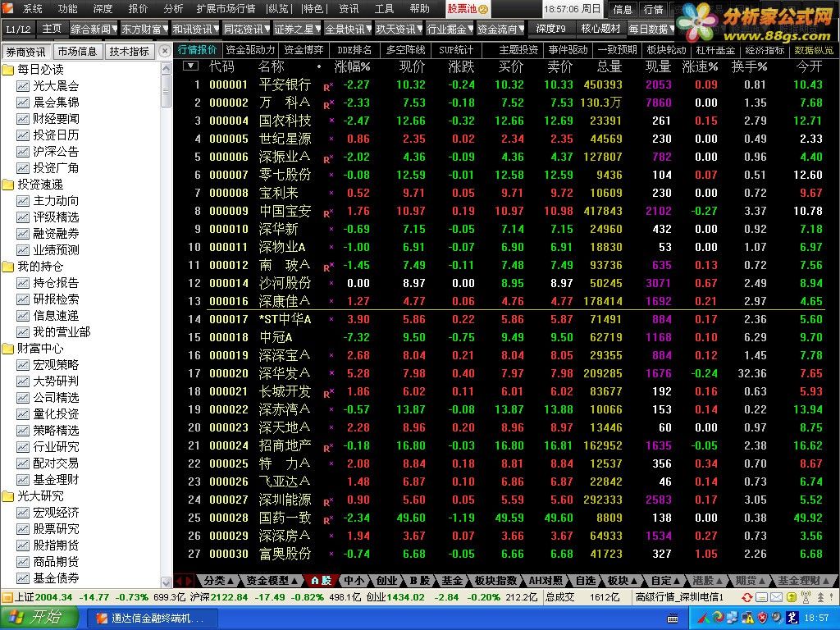
Task: Click the icon beside 投资日历
Action: pos(22,135)
